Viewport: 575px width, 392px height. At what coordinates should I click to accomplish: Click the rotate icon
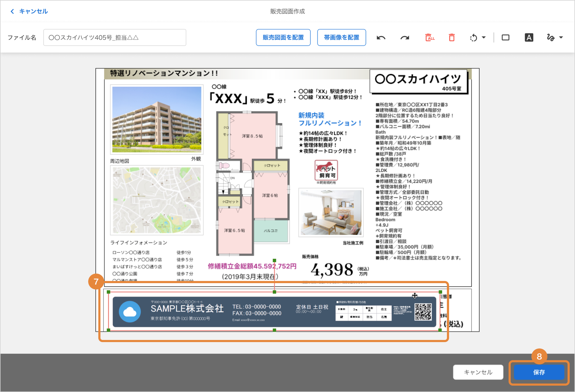coord(474,38)
